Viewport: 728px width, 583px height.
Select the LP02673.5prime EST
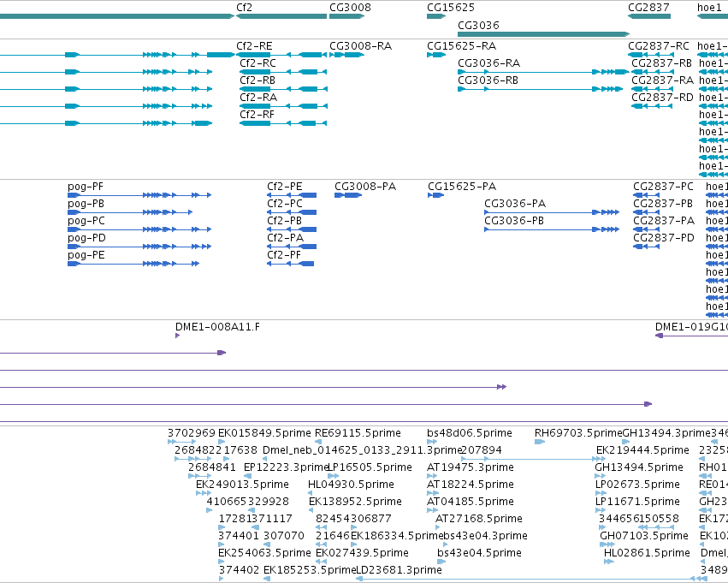point(601,493)
